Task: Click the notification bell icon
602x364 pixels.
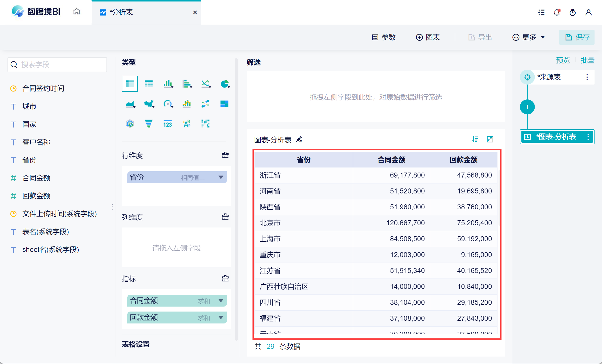Action: (x=557, y=12)
